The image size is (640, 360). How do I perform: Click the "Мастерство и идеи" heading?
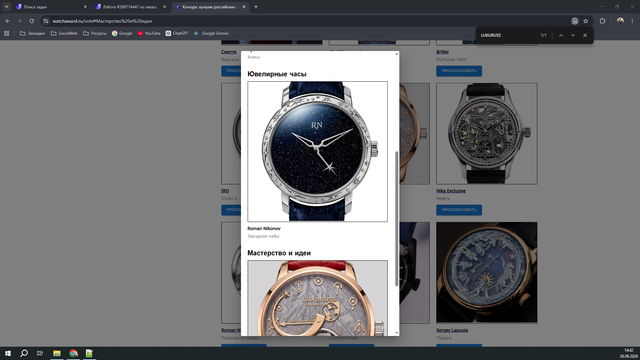click(x=279, y=253)
